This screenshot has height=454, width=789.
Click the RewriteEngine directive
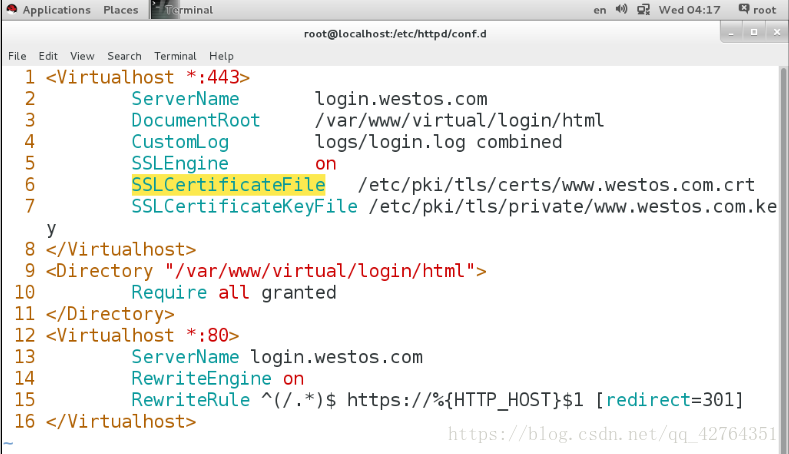pos(201,379)
